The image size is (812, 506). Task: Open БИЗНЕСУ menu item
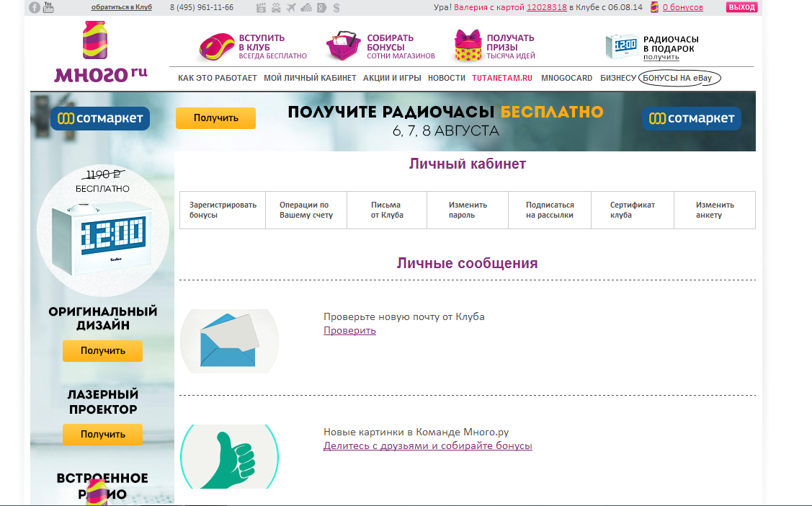click(x=617, y=78)
